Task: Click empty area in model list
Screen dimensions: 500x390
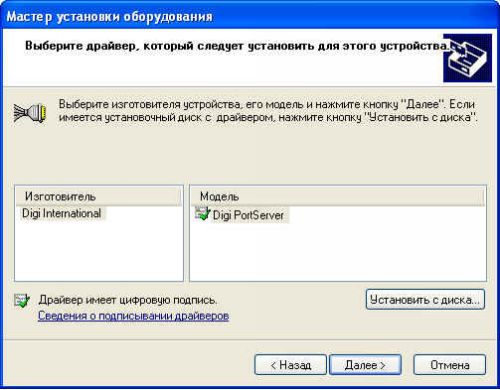Action: [x=337, y=253]
